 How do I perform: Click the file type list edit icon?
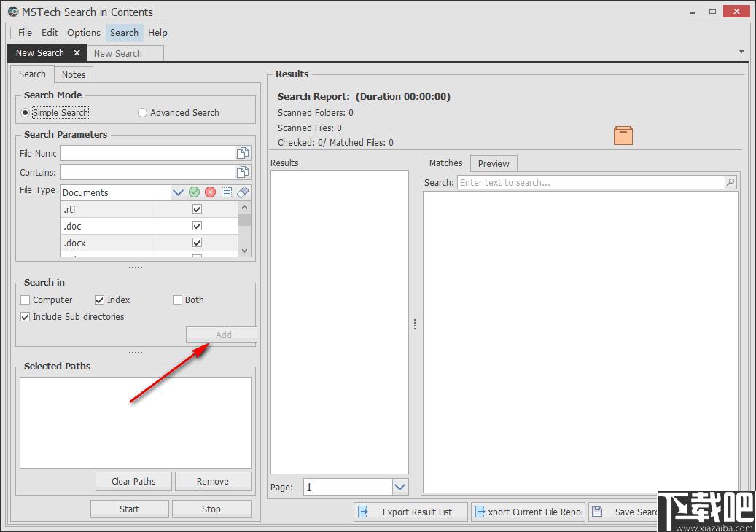(227, 192)
